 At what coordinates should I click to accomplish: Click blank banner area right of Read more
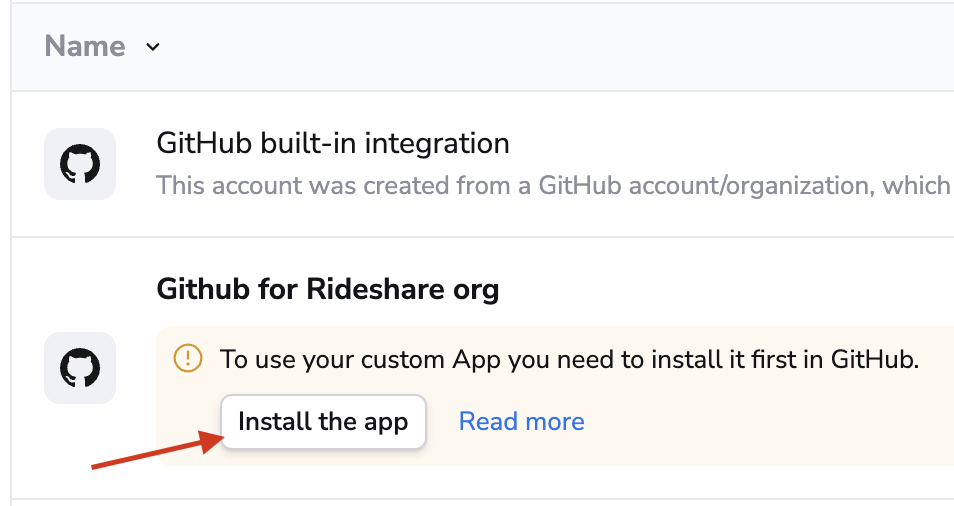(x=760, y=421)
